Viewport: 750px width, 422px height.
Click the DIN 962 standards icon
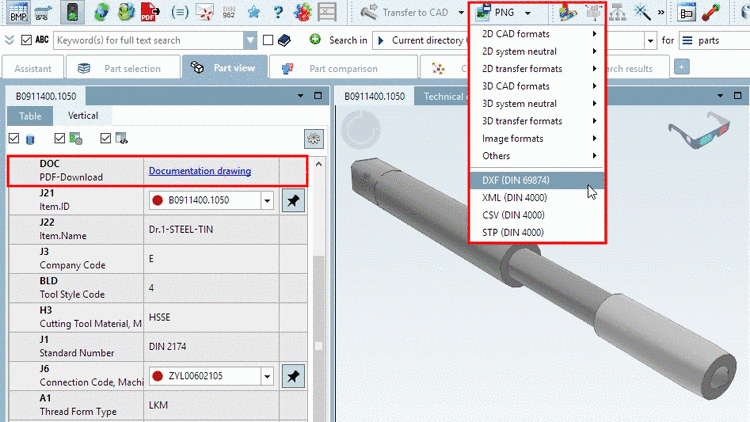click(x=229, y=12)
